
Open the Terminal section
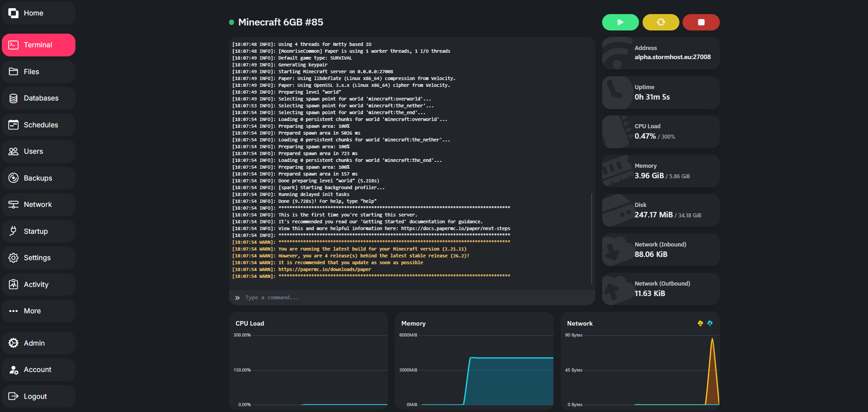tap(39, 45)
